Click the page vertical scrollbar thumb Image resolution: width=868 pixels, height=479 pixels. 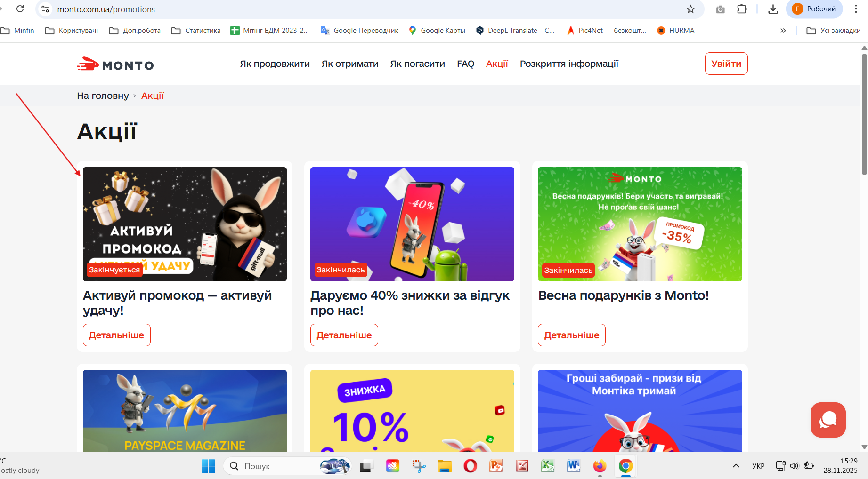point(864,114)
